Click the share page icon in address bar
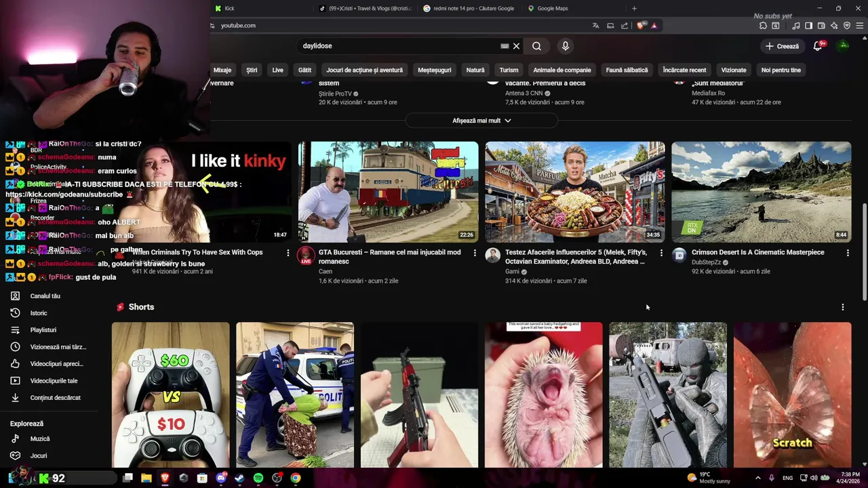This screenshot has width=868, height=488. [x=625, y=26]
